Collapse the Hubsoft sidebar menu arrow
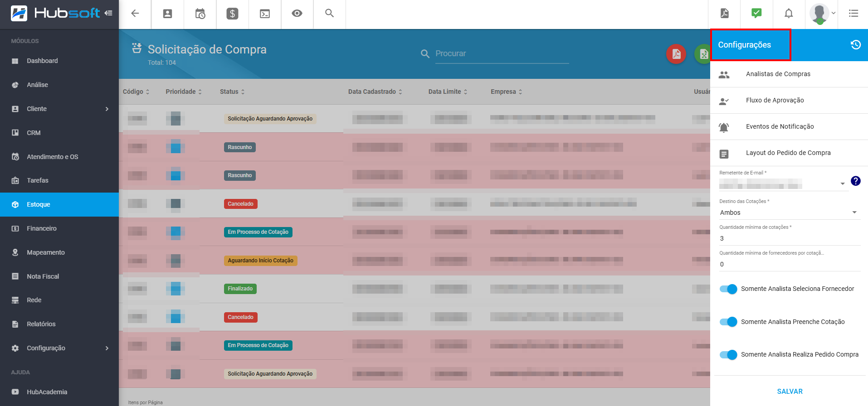This screenshot has width=868, height=406. pyautogui.click(x=108, y=13)
